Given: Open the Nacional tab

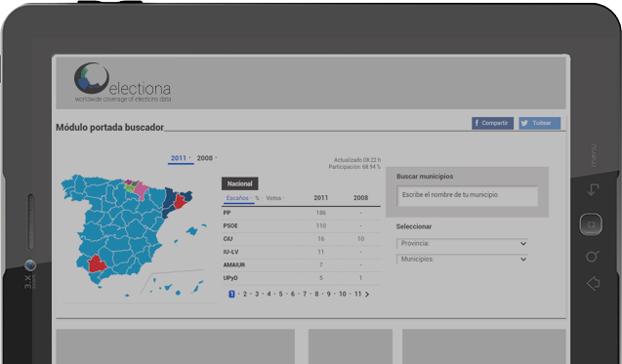Looking at the screenshot, I should [239, 183].
